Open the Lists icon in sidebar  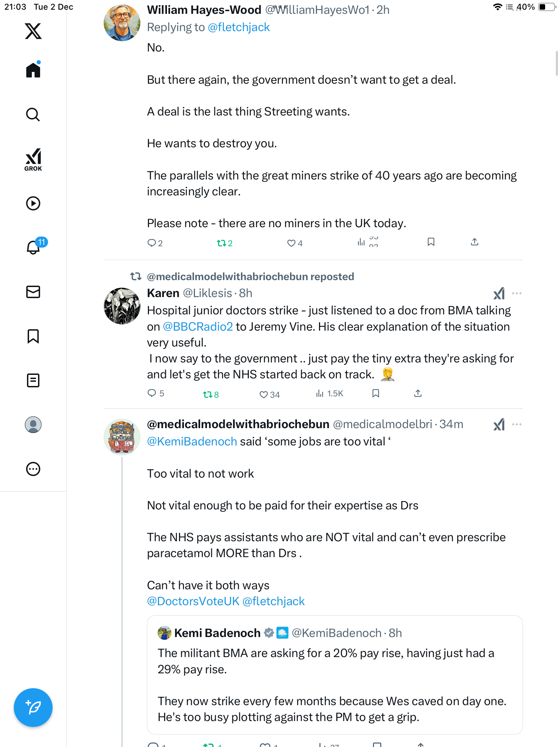click(x=33, y=380)
